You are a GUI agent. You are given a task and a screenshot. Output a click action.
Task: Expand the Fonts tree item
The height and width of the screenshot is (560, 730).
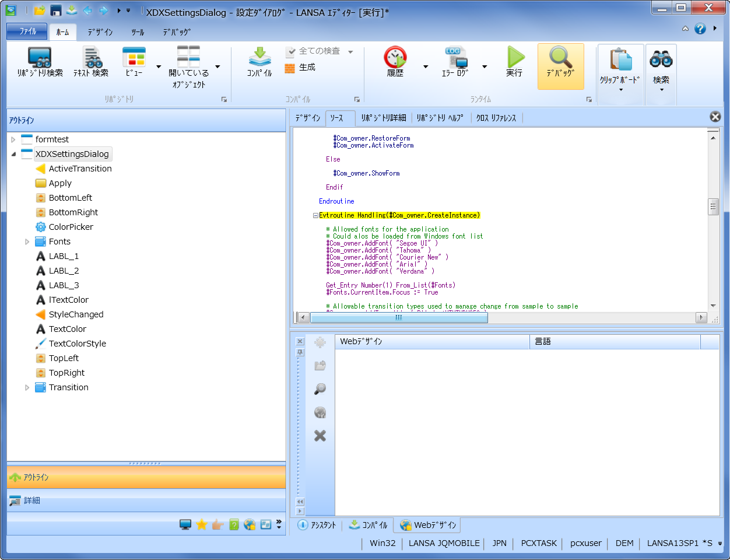pyautogui.click(x=27, y=242)
